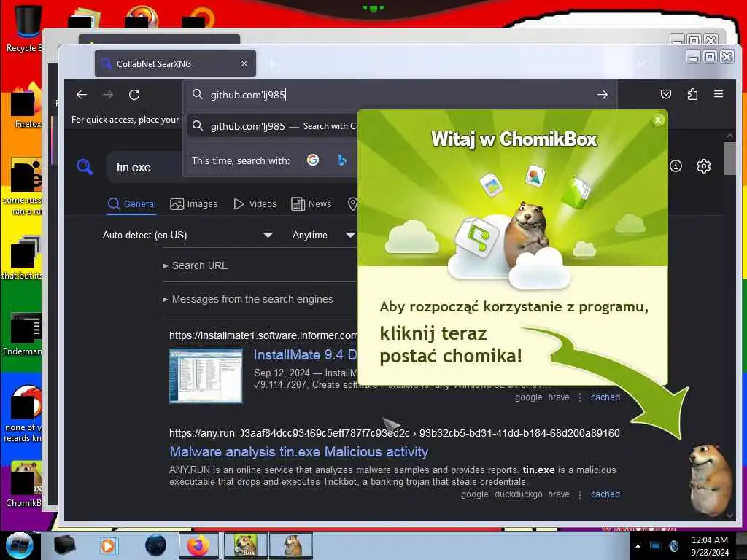Image resolution: width=747 pixels, height=560 pixels.
Task: Expand the Search URL section
Action: point(195,265)
